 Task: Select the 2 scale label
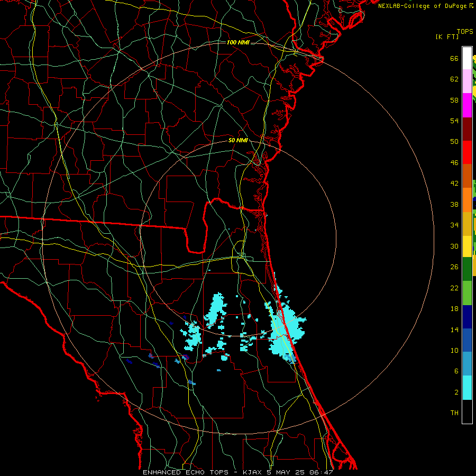point(456,392)
